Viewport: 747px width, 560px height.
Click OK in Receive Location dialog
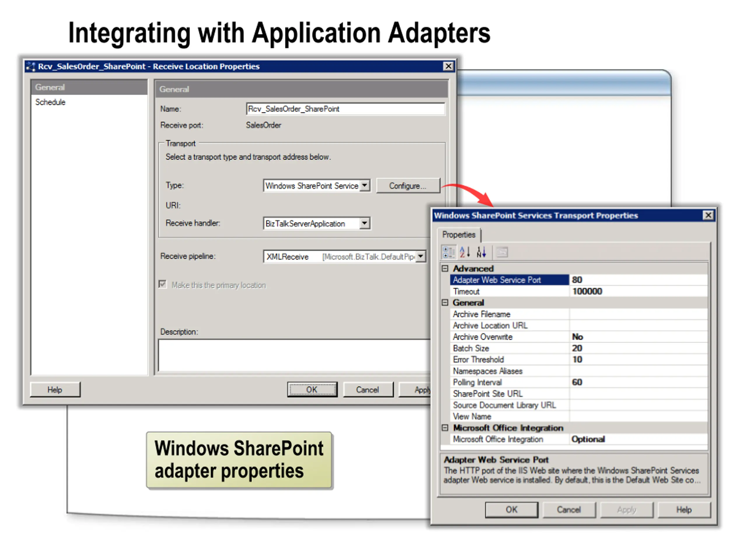click(x=312, y=390)
